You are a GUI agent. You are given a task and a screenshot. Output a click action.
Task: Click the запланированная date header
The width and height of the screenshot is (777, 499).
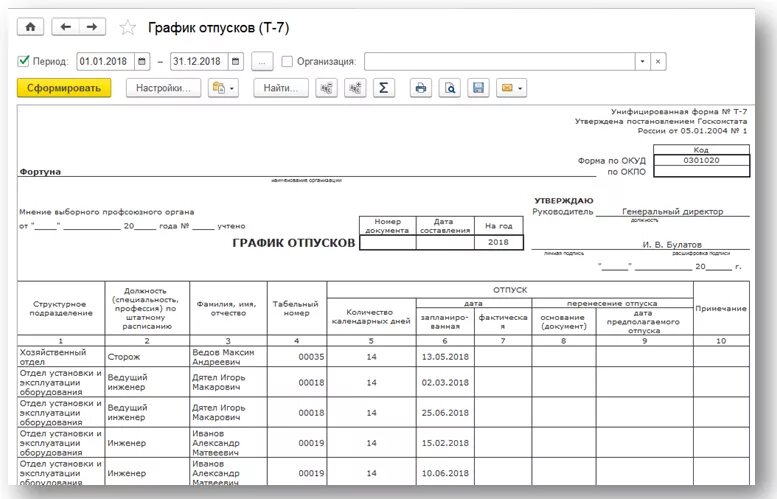click(445, 321)
